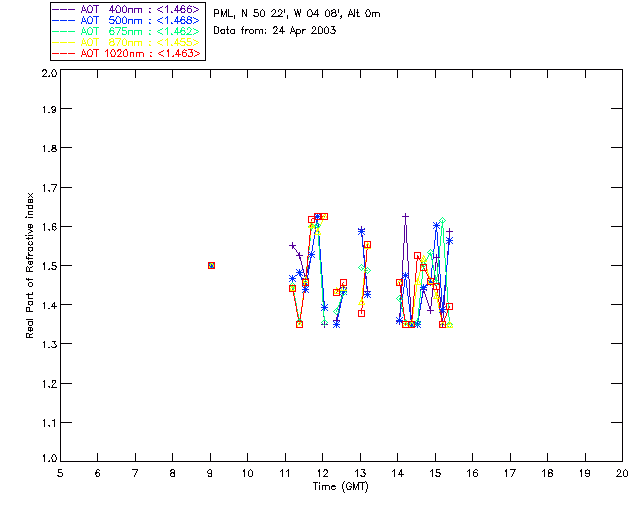Viewport: 640px width, 512px height.
Task: Click the x-axis tick label 9
Action: point(210,473)
